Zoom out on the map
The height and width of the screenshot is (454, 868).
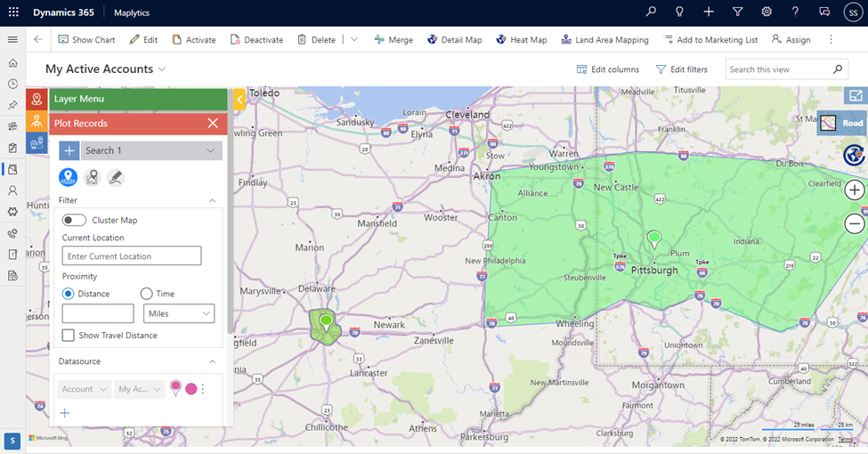click(855, 224)
